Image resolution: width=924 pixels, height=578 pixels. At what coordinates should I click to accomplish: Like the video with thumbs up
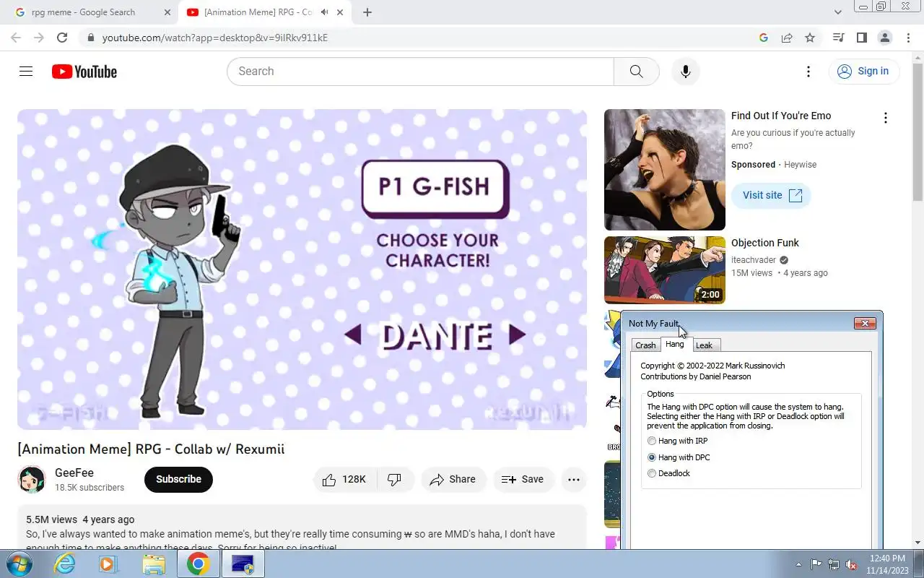click(344, 479)
